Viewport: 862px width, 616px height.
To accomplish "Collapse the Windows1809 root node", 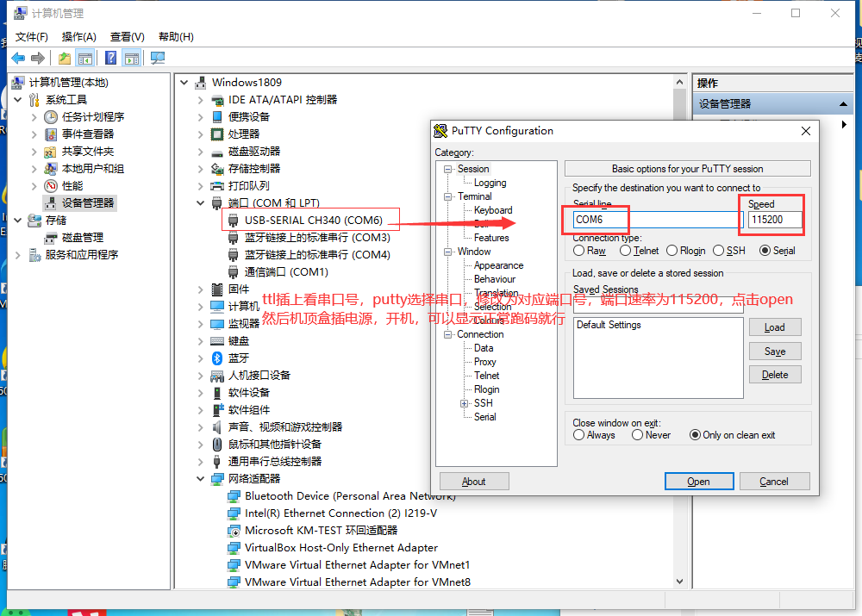I will point(184,83).
